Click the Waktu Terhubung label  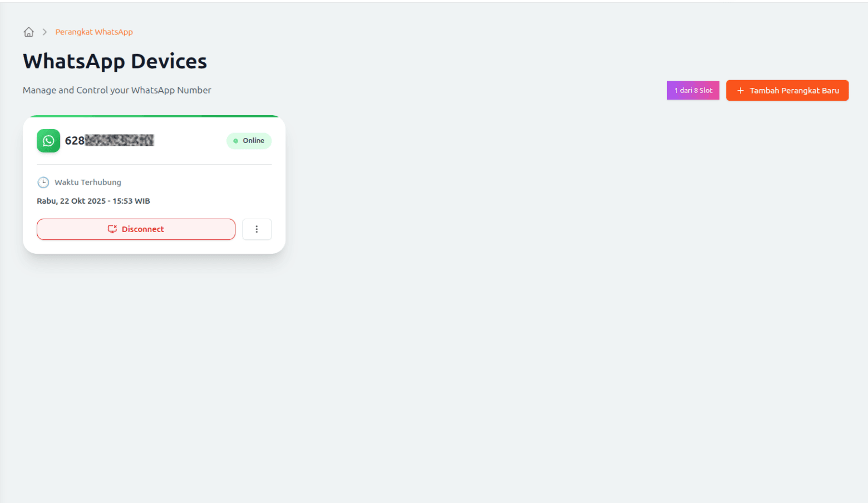tap(88, 183)
